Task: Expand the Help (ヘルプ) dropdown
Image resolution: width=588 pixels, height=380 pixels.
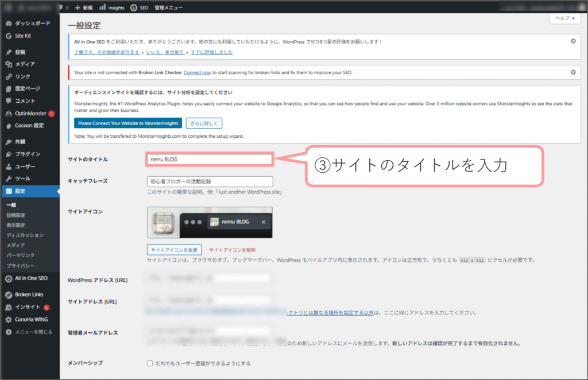Action: pyautogui.click(x=564, y=19)
